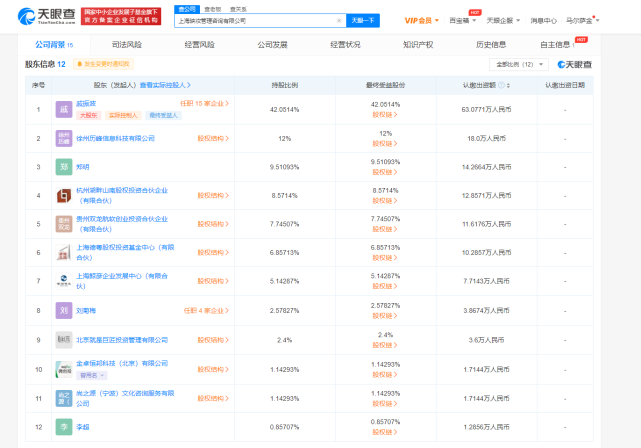The width and height of the screenshot is (641, 448).
Task: Open 任职 15 家企业 link in row 1
Action: coord(204,104)
